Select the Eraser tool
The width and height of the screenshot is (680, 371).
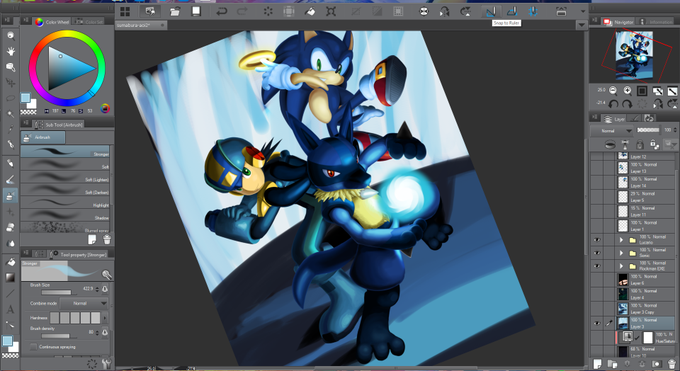click(x=10, y=227)
